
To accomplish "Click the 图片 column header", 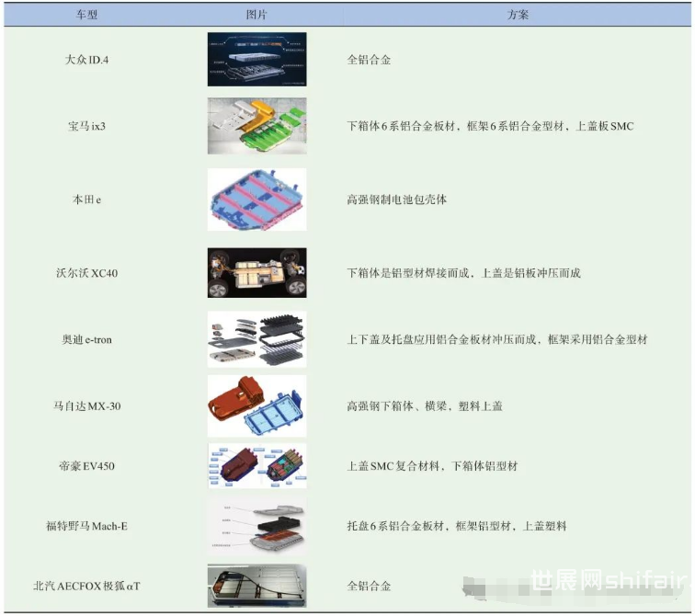I will point(256,16).
